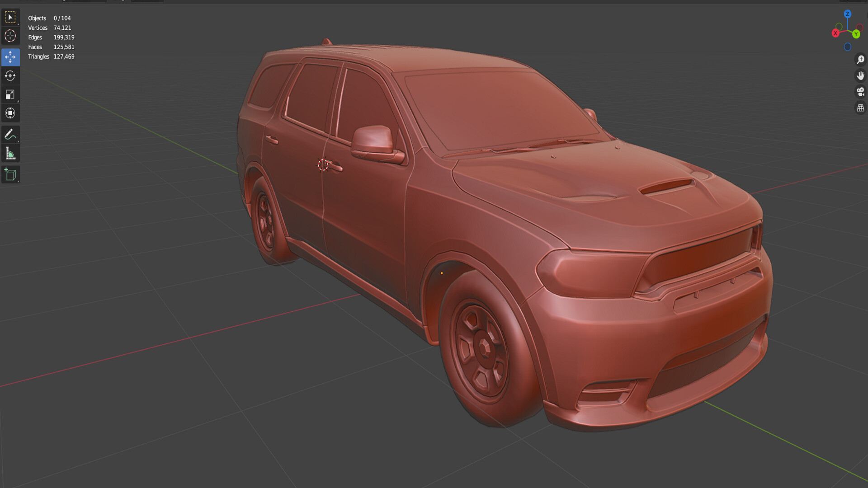The image size is (868, 488).
Task: Click the hand icon to pan the view
Action: (x=860, y=75)
